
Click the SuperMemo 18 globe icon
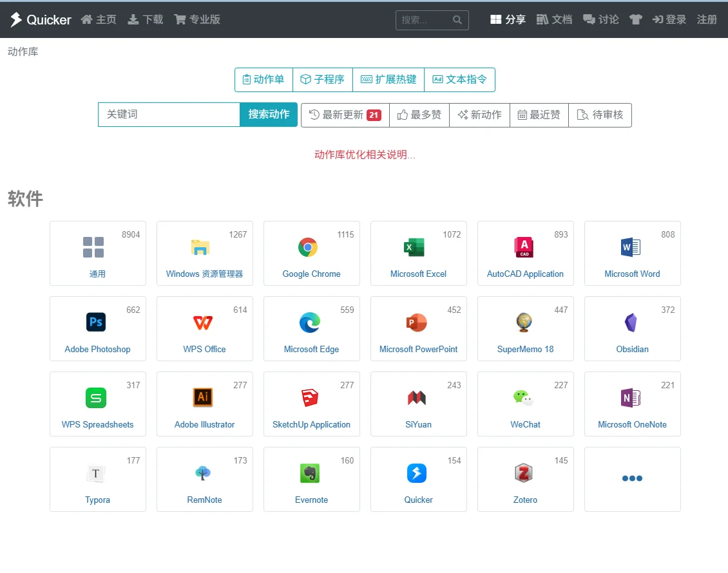pyautogui.click(x=524, y=323)
